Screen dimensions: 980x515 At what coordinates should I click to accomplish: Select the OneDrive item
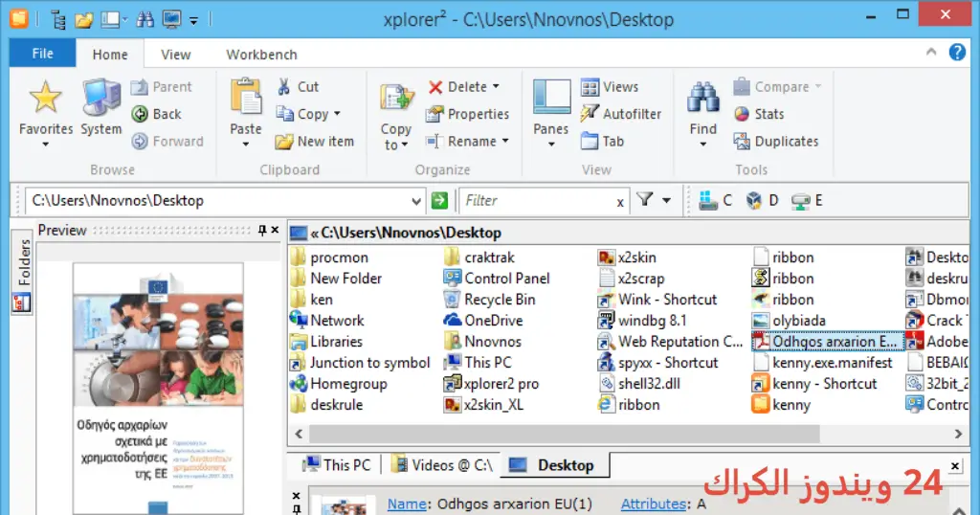[x=483, y=321]
